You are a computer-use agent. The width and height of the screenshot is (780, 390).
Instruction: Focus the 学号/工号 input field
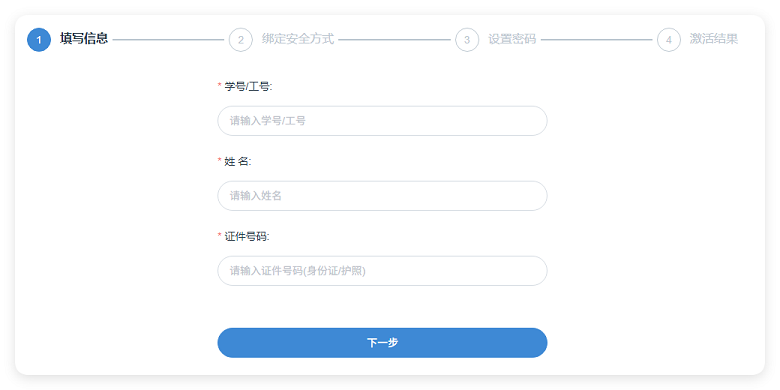click(x=382, y=121)
